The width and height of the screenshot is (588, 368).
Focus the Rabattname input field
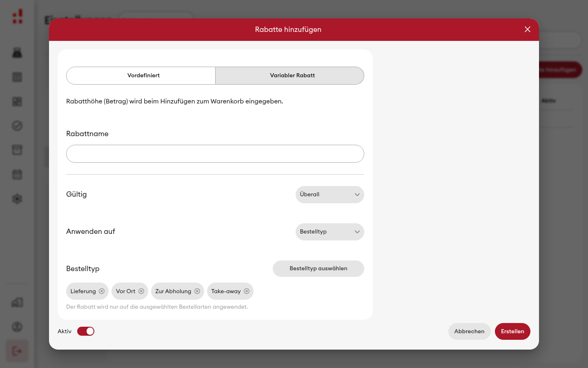(215, 154)
